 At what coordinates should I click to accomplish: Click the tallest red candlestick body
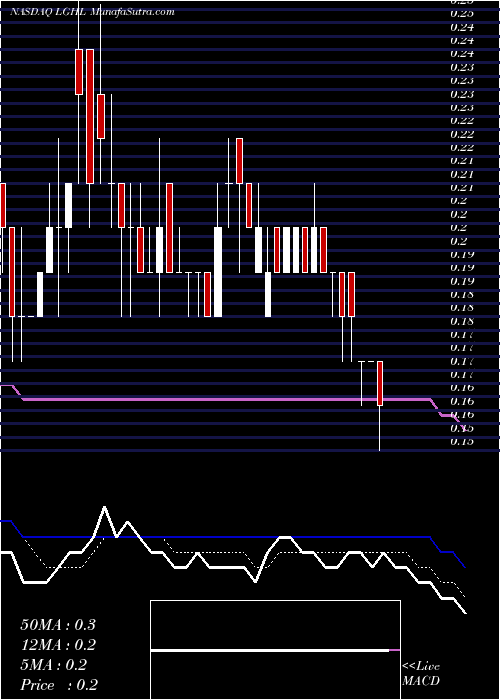pyautogui.click(x=90, y=116)
